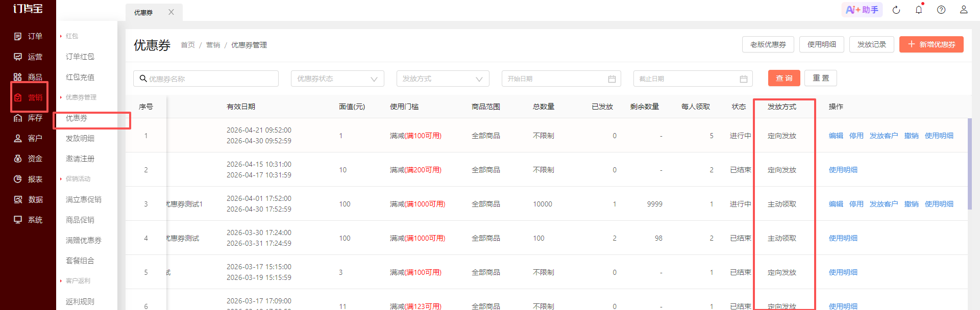
Task: Click 发放客户 in row 1
Action: 884,136
